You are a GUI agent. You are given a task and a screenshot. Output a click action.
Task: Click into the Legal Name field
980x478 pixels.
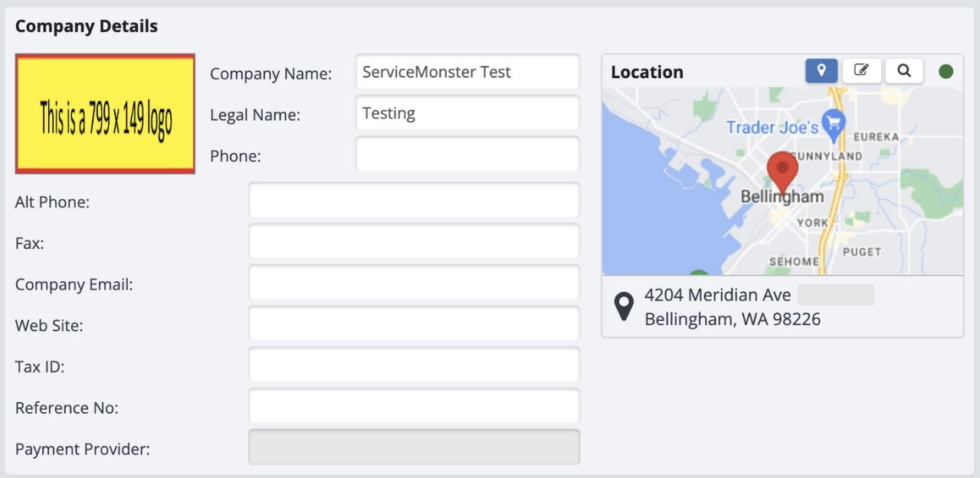coord(467,114)
